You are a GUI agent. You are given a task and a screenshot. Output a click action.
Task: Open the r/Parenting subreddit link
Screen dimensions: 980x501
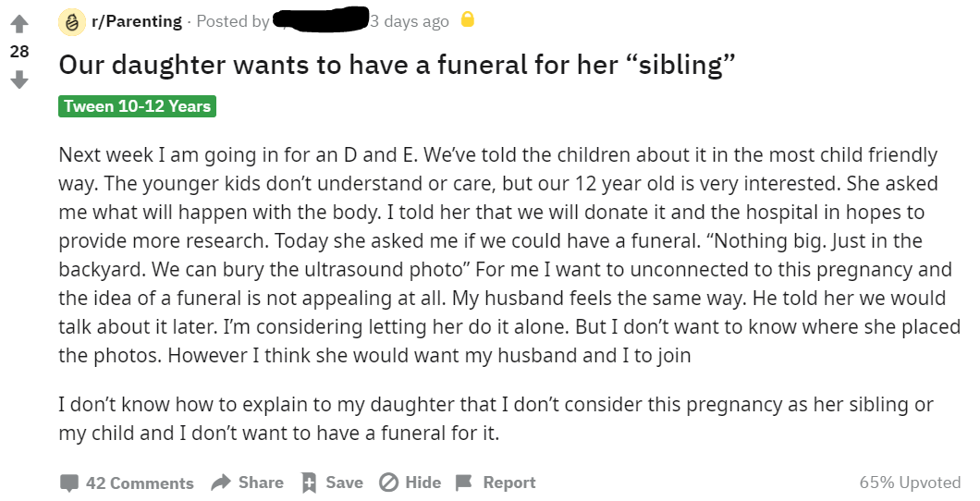click(x=136, y=21)
